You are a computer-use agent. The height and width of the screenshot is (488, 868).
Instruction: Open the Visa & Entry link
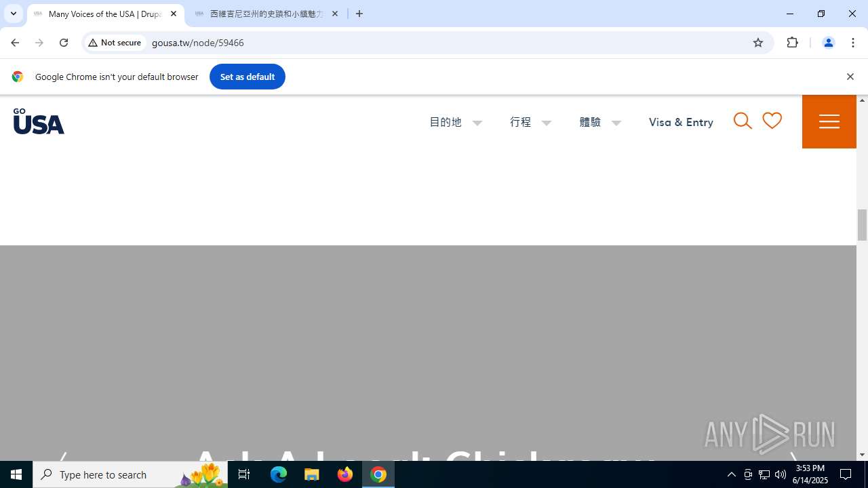click(681, 122)
